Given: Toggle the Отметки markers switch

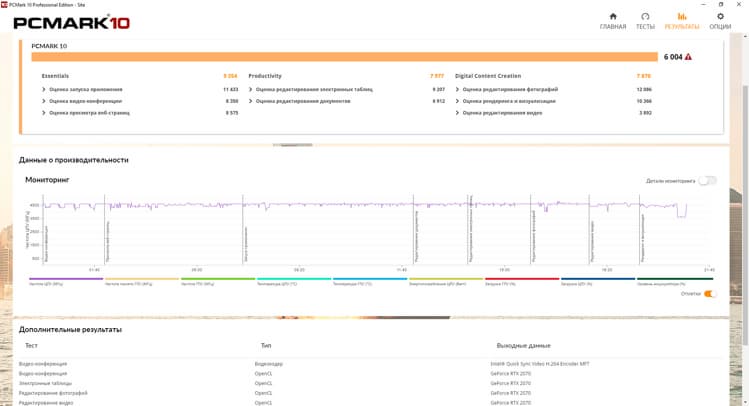Looking at the screenshot, I should 710,294.
